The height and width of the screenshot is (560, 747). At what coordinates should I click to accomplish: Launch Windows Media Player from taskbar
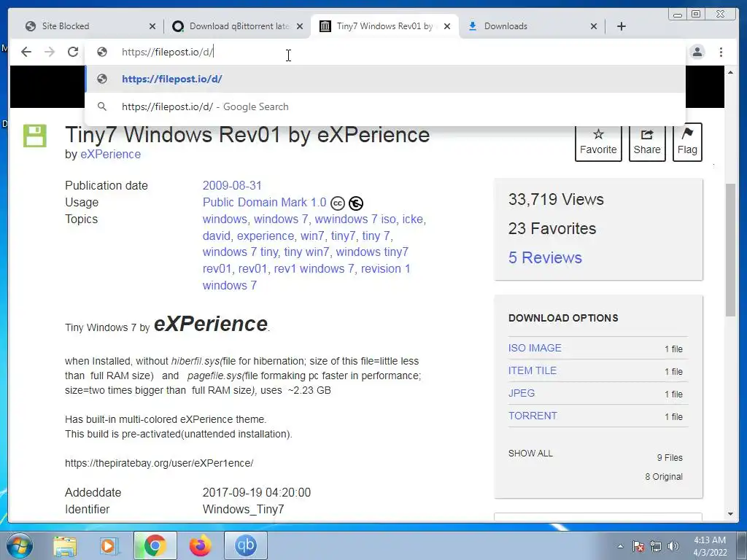[x=108, y=545]
